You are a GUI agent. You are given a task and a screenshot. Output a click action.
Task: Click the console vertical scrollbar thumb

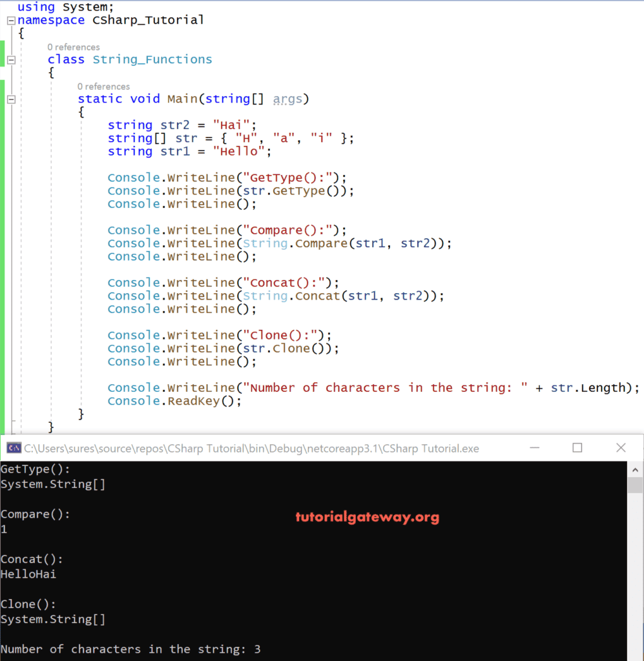click(x=635, y=485)
